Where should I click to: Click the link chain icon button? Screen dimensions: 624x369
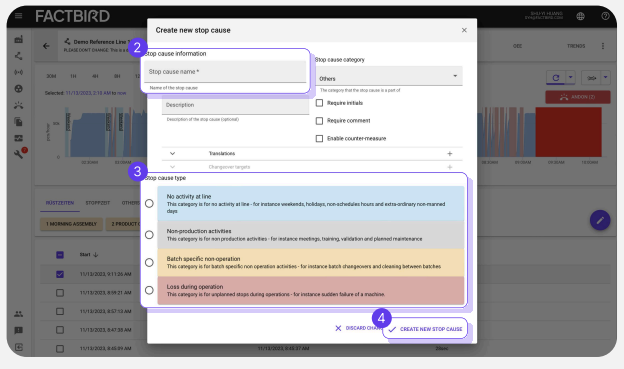point(591,78)
